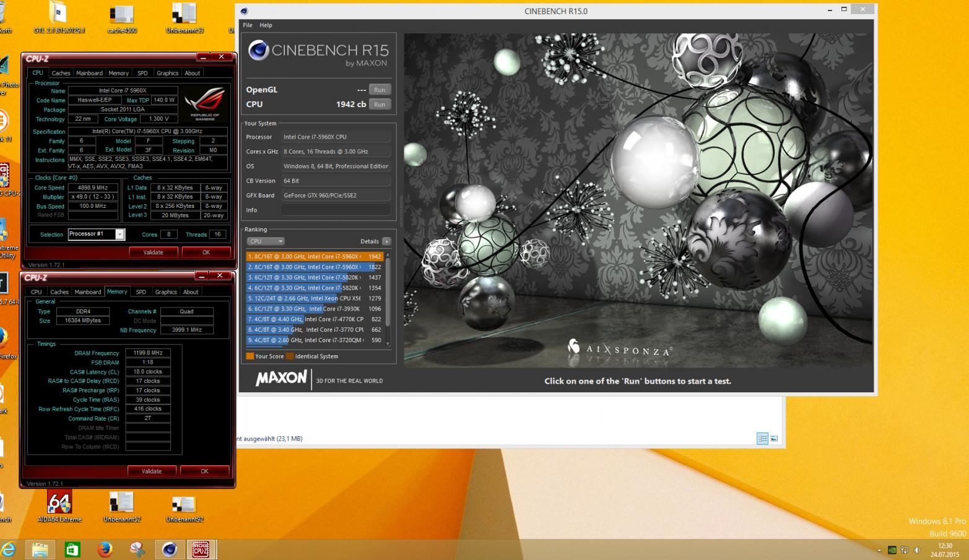Click the MAXON logo at the bottom
969x560 pixels.
(281, 377)
